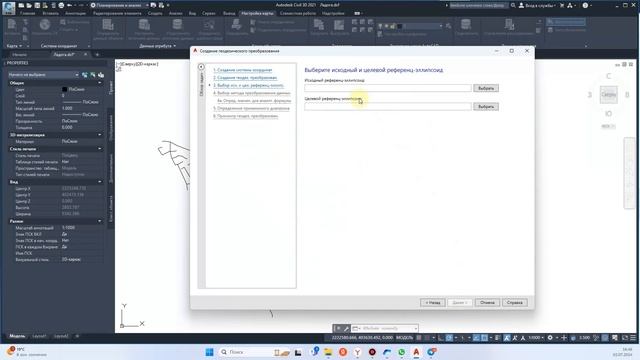
Task: Open help via the Справка button
Action: pyautogui.click(x=515, y=302)
